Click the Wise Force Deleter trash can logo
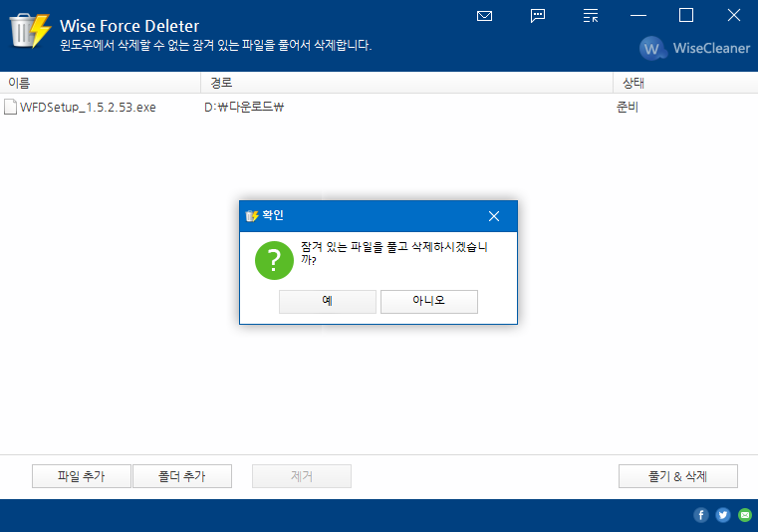758x532 pixels. pyautogui.click(x=30, y=31)
